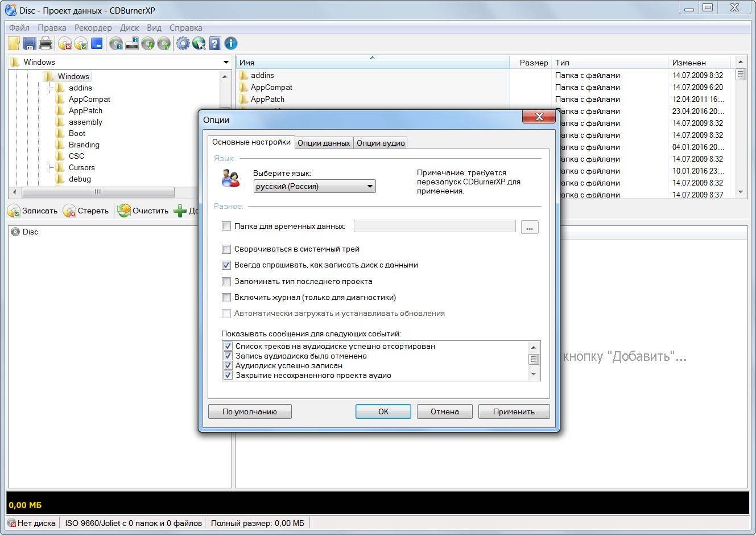The width and height of the screenshot is (756, 535).
Task: Switch to Опции данных tab
Action: (324, 143)
